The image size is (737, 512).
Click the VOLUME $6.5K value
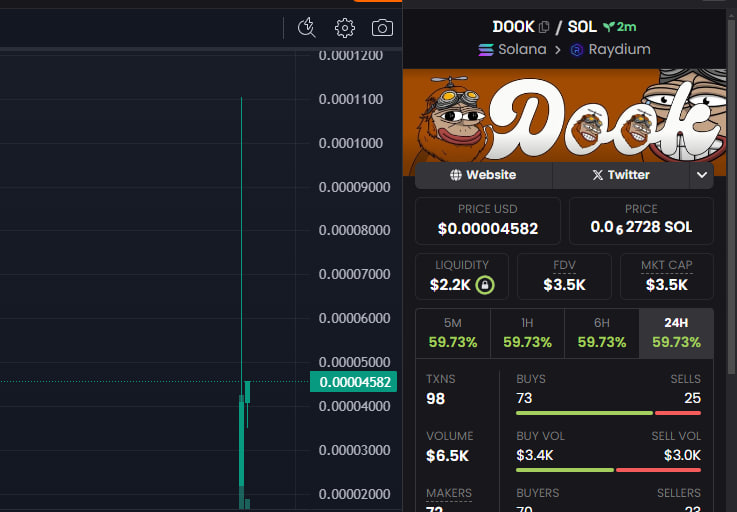(447, 456)
